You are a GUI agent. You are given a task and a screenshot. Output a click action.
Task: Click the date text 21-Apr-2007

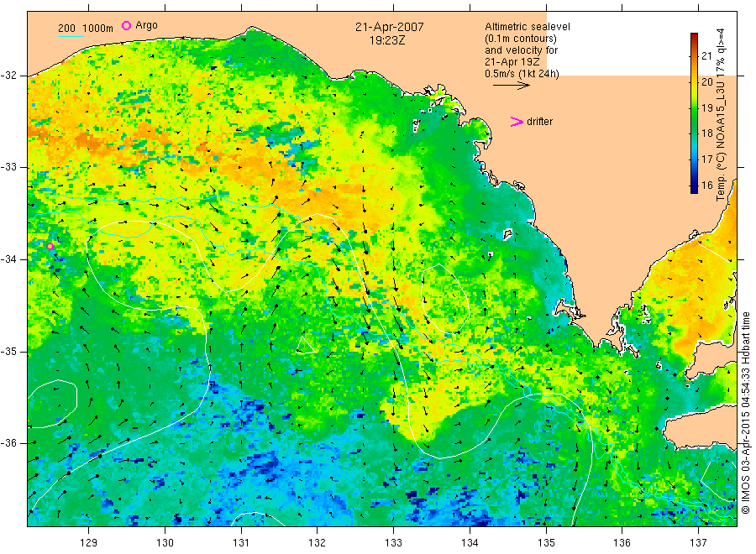pos(390,27)
